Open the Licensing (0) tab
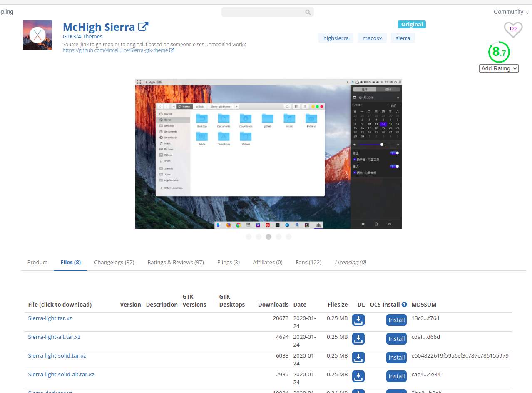532x393 pixels. click(x=351, y=262)
